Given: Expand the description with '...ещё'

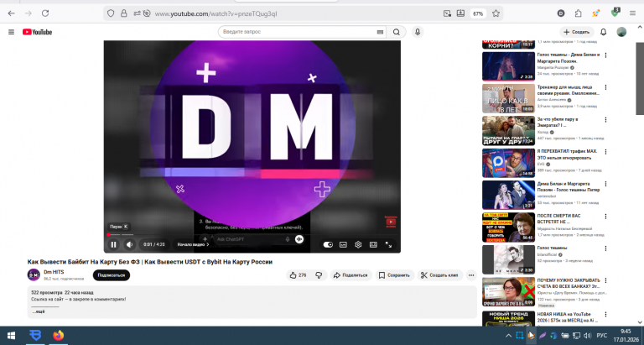Looking at the screenshot, I should point(39,311).
